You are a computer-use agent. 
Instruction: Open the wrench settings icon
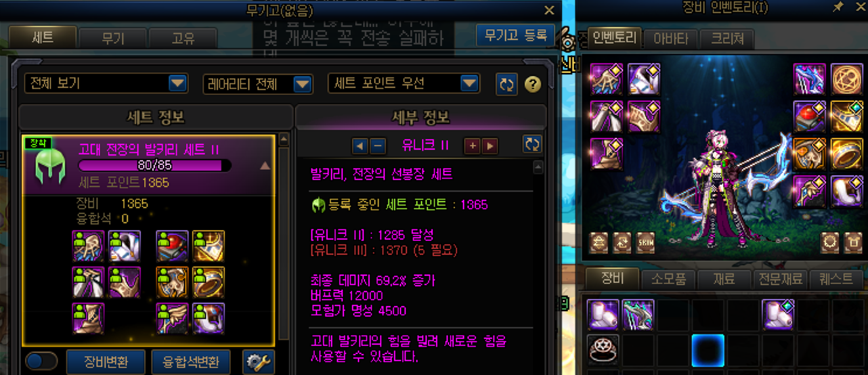(x=258, y=362)
